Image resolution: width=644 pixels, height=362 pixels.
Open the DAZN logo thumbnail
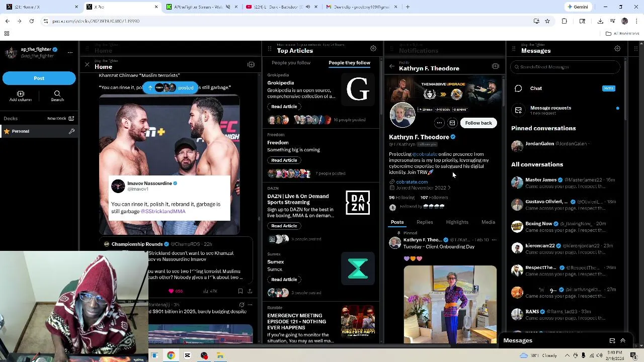point(358,203)
